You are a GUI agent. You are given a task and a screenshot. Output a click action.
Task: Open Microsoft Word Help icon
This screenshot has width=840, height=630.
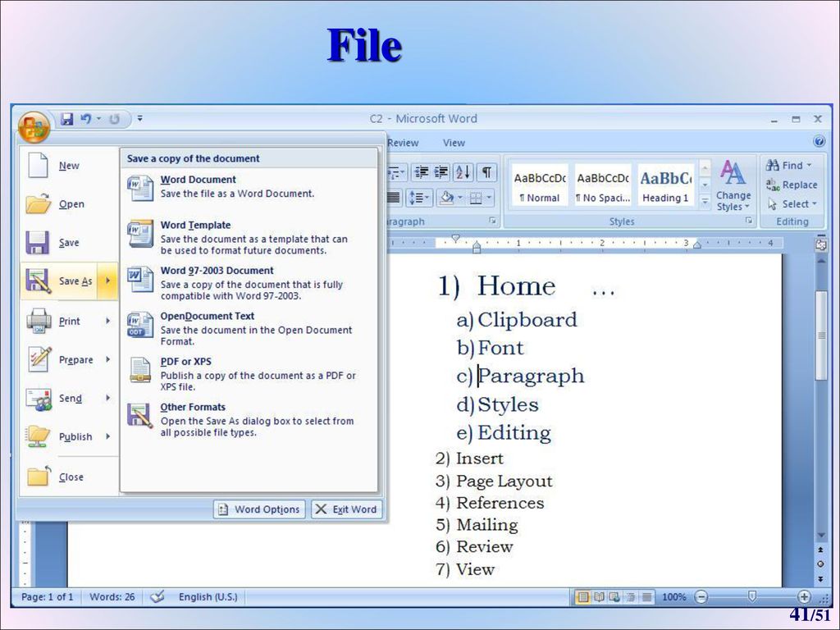[x=819, y=141]
